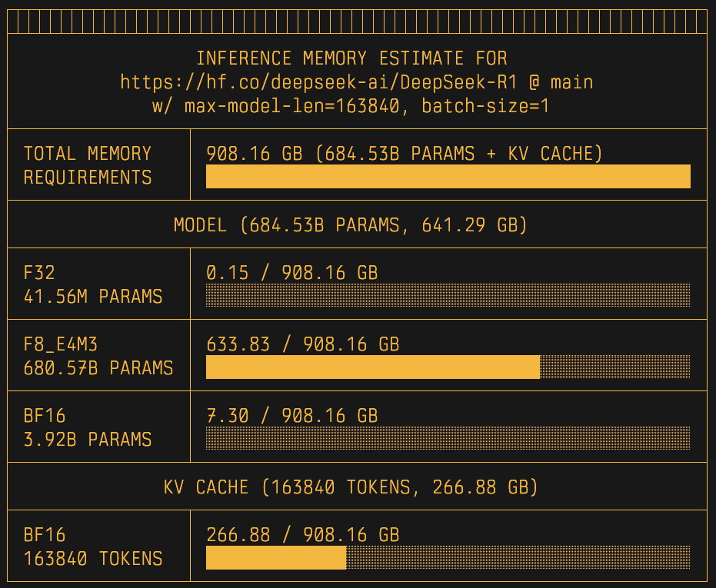Click the full total memory progress bar

(x=448, y=177)
